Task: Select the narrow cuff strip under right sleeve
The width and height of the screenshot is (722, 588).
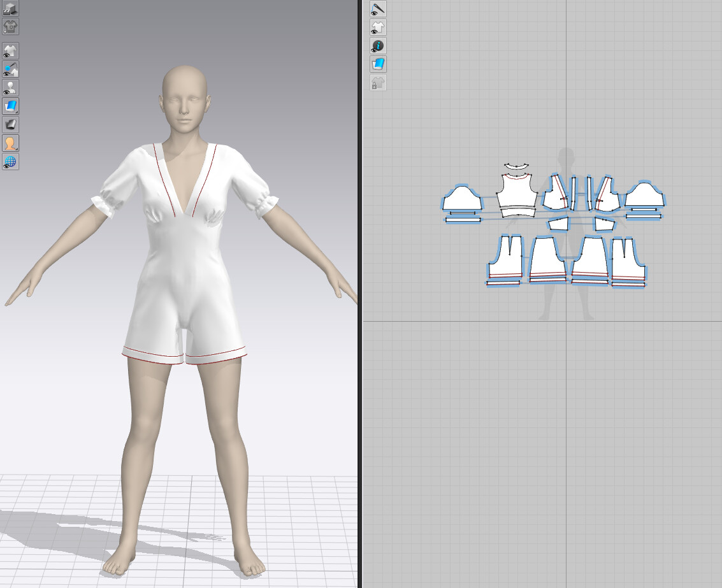Action: tap(644, 210)
